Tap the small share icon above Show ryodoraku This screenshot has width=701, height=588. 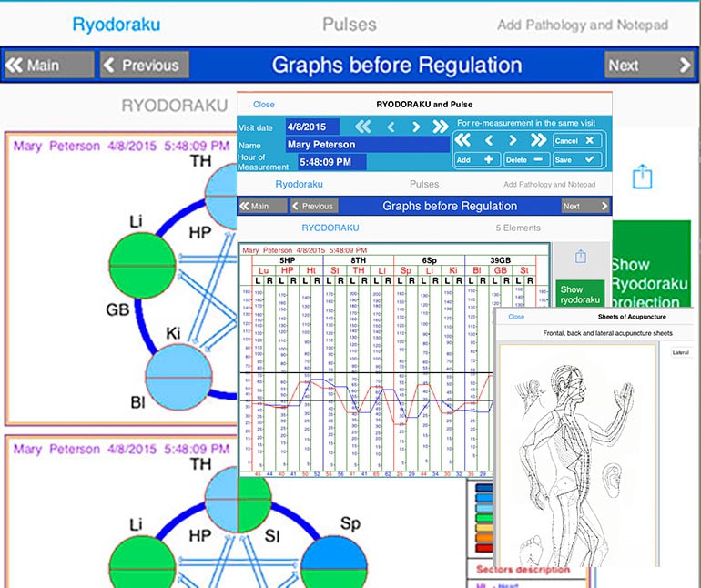click(x=580, y=258)
